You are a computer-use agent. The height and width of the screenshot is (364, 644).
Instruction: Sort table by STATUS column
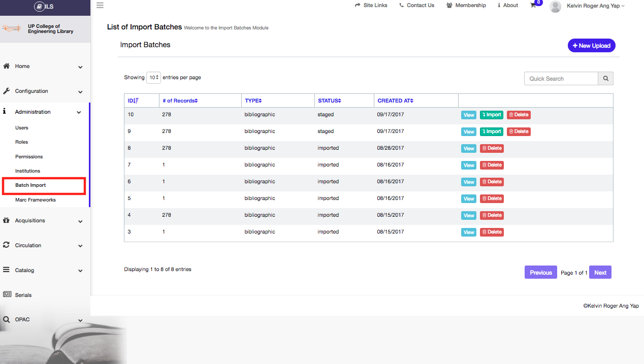point(329,101)
